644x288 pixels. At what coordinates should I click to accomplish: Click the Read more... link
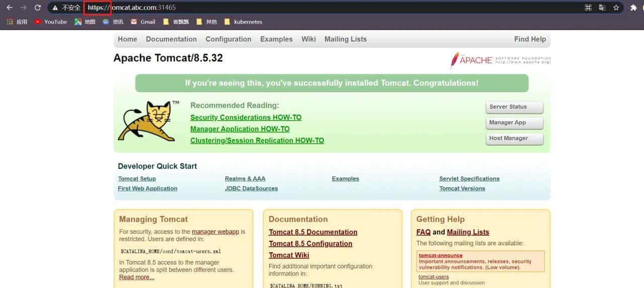point(137,277)
